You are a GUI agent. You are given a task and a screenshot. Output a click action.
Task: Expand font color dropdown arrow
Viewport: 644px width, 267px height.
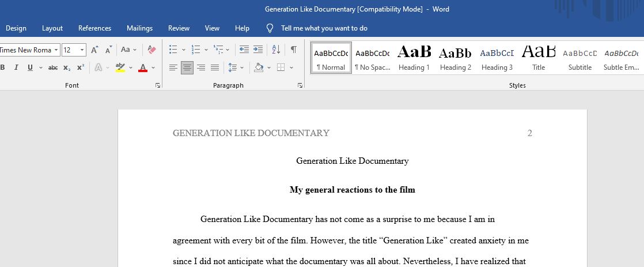coord(153,67)
